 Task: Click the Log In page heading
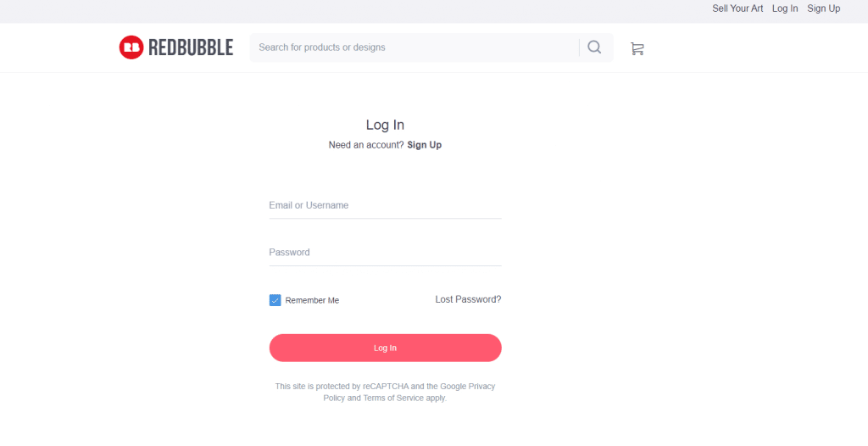pos(386,125)
